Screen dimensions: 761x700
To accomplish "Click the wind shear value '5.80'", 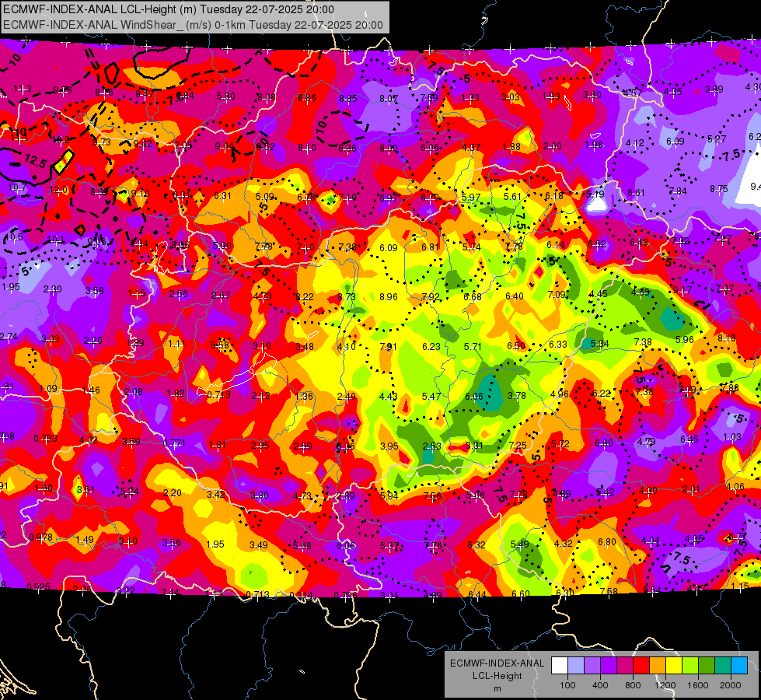I will [225, 96].
